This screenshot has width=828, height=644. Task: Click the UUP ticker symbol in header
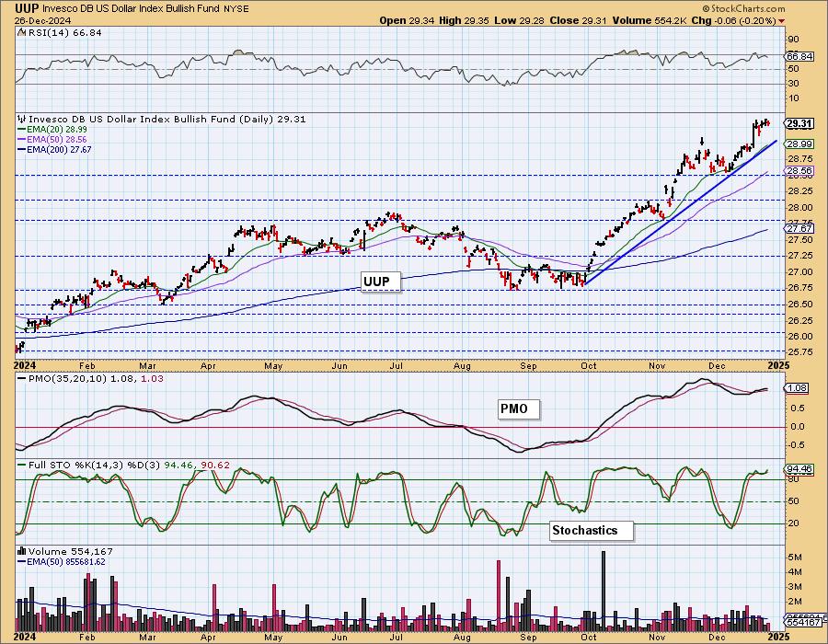point(28,8)
